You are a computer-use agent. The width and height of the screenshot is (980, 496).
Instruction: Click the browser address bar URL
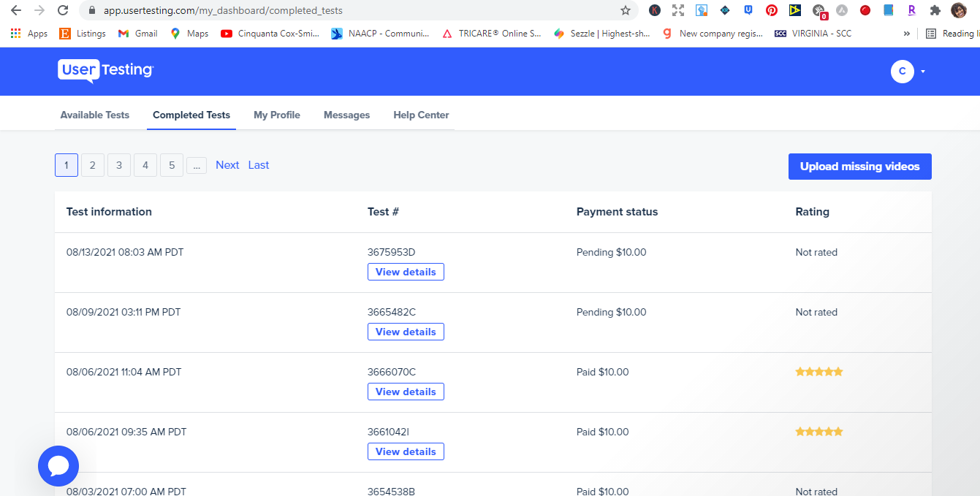point(223,11)
